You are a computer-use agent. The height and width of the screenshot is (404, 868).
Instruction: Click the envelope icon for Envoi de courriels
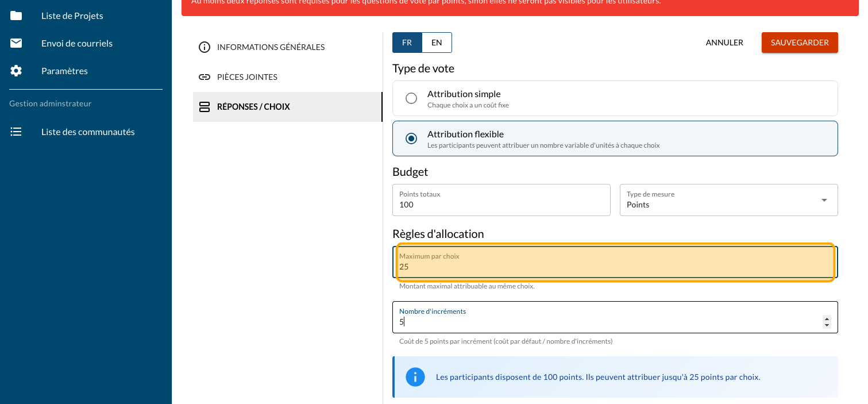[x=16, y=43]
